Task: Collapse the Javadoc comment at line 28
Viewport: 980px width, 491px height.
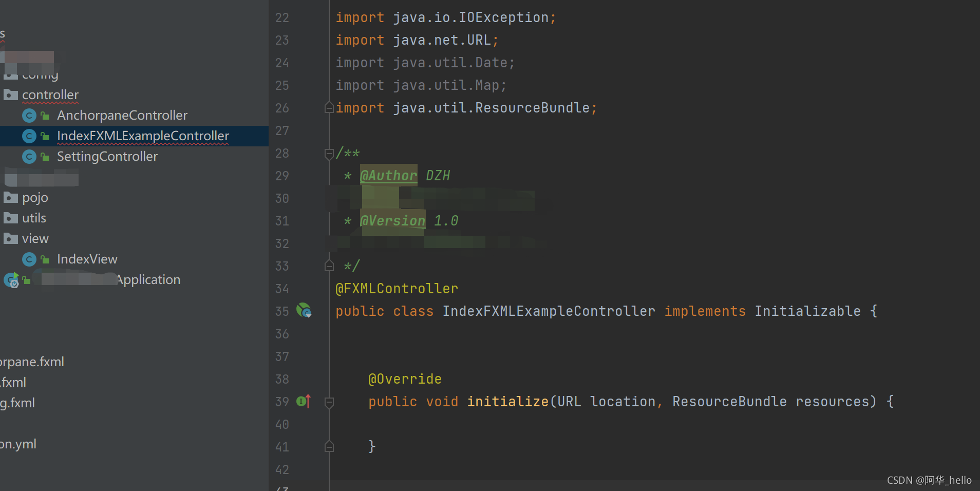Action: pyautogui.click(x=329, y=153)
